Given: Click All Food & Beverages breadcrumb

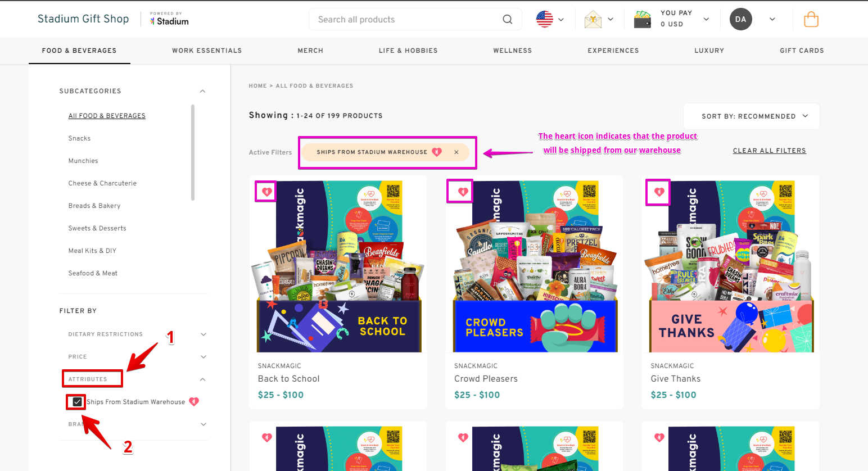Looking at the screenshot, I should click(315, 86).
